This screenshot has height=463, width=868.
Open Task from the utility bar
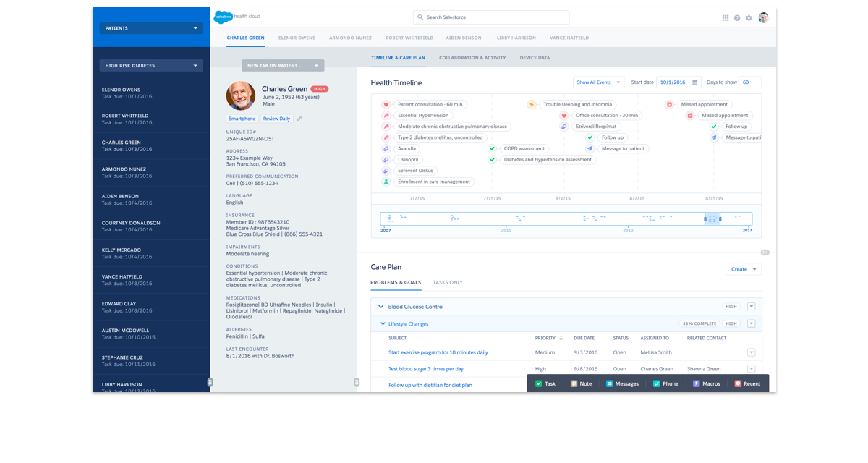click(545, 383)
